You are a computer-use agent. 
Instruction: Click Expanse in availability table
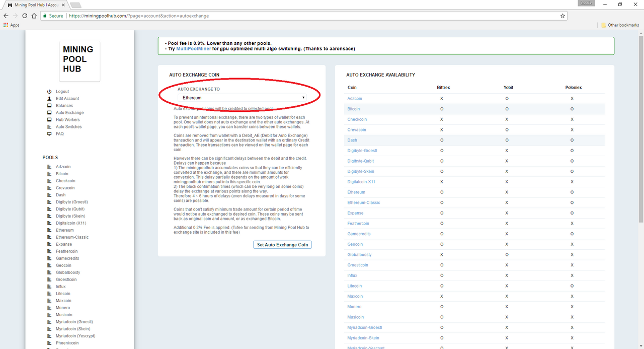356,213
